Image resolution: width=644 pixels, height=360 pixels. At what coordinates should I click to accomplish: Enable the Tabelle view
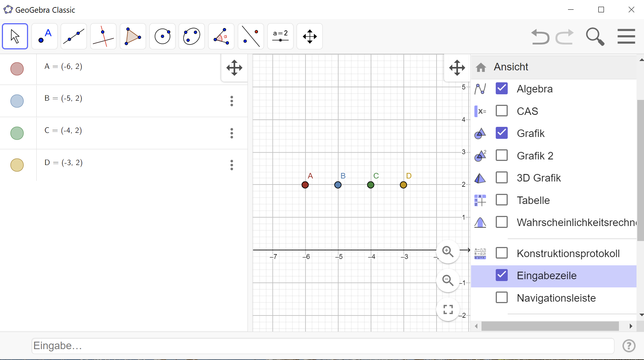[x=502, y=200]
